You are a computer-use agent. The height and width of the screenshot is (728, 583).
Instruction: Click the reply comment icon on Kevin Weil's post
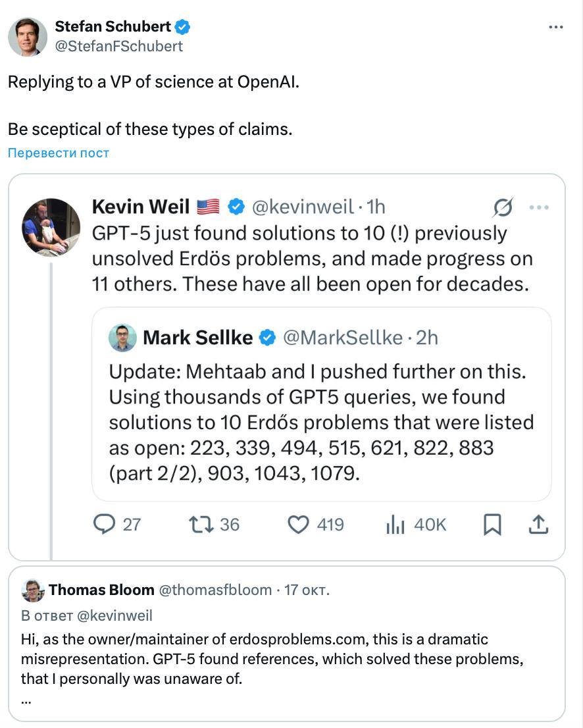point(105,524)
